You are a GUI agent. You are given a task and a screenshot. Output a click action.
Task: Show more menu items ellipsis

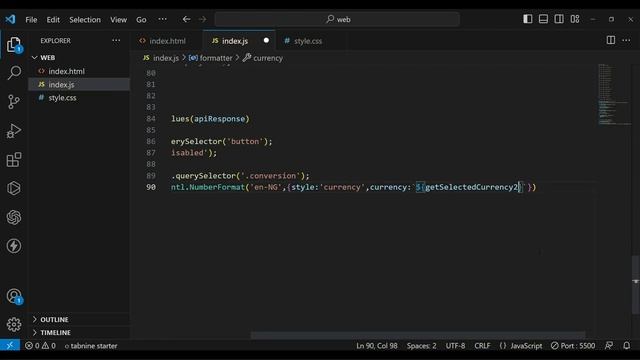tap(162, 19)
